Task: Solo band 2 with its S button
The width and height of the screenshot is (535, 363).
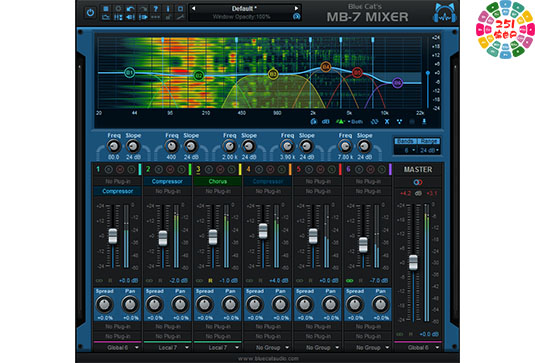Action: 181,169
